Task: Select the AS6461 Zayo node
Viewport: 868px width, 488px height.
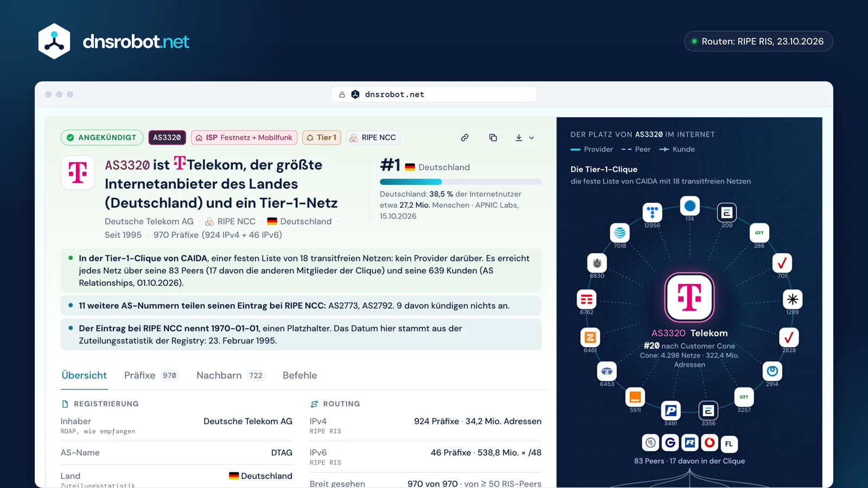Action: pyautogui.click(x=590, y=337)
